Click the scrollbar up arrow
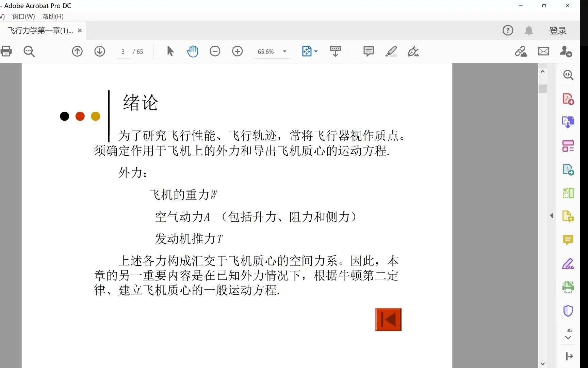The height and width of the screenshot is (368, 588). coord(542,72)
